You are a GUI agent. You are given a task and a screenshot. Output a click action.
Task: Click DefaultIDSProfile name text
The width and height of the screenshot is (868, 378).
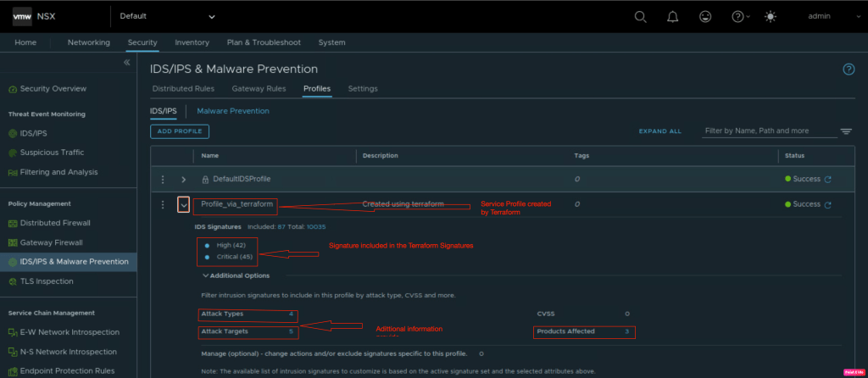coord(242,180)
